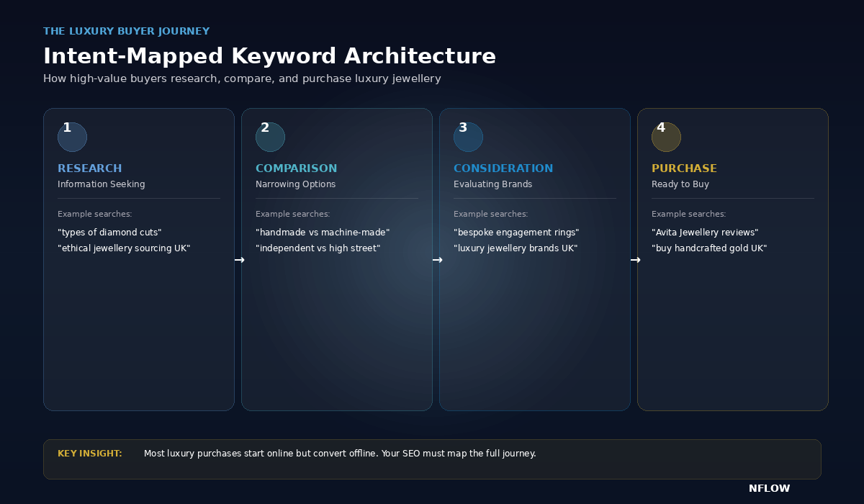Viewport: 864px width, 504px height.
Task: Click "THE LUXURY BUYER JOURNEY" overline text
Action: [126, 31]
